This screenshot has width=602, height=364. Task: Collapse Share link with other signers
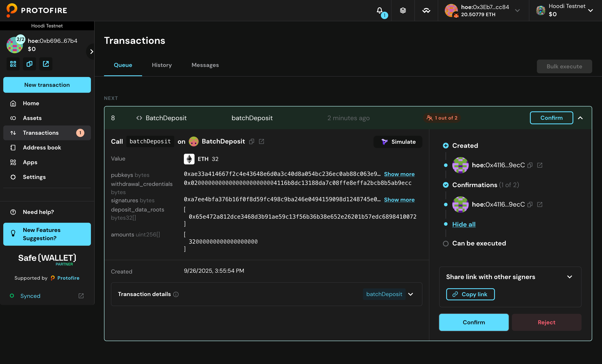coord(569,277)
